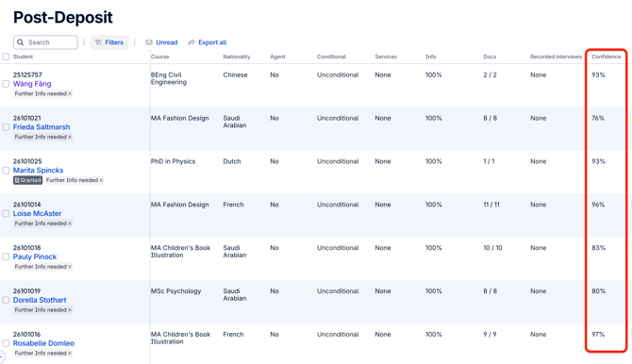Image resolution: width=632 pixels, height=364 pixels.
Task: Remove Further Info needed tag for Marita Spincks
Action: (x=101, y=180)
